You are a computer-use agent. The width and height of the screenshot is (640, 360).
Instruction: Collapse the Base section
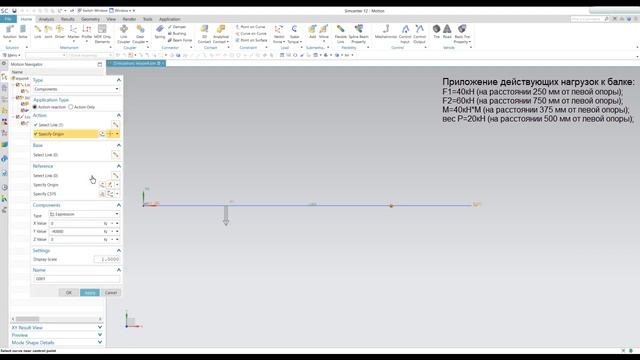click(x=119, y=145)
